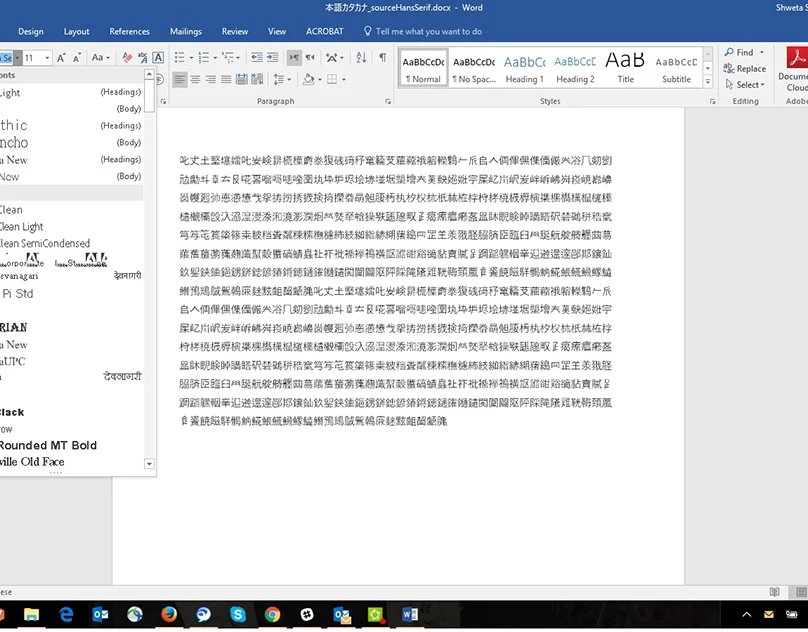Screen dimensions: 808x632
Task: Apply the Heading 1 style
Action: pyautogui.click(x=524, y=67)
